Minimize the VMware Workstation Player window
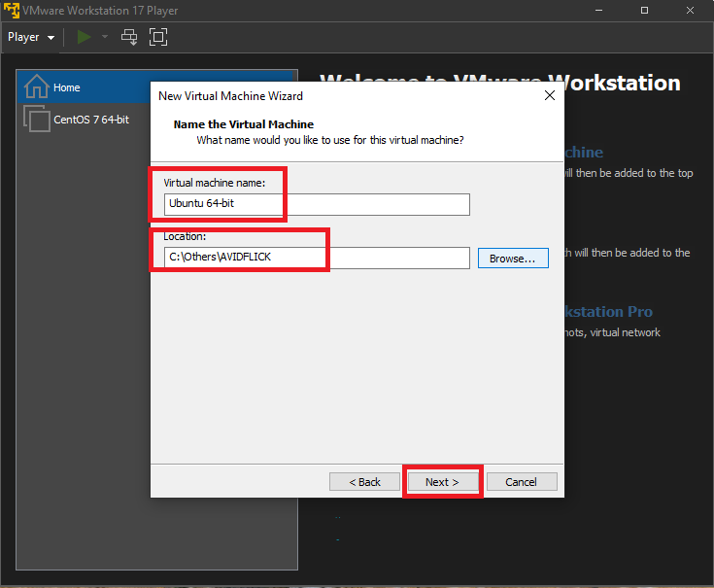 coord(601,10)
